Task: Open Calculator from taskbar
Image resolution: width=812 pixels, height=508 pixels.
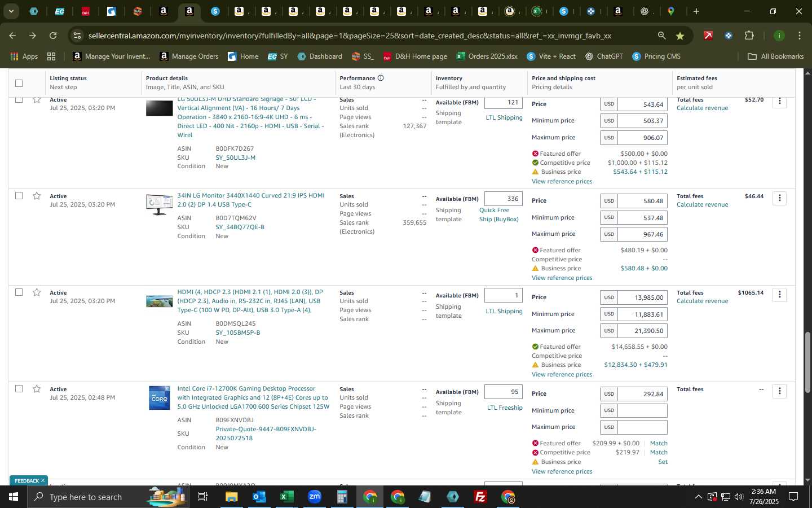Action: pyautogui.click(x=342, y=497)
